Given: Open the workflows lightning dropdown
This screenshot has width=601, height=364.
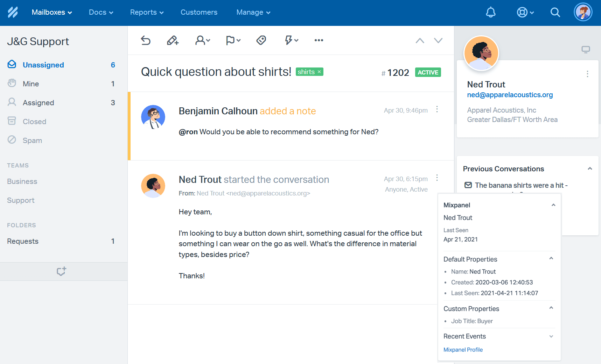Looking at the screenshot, I should pyautogui.click(x=291, y=41).
